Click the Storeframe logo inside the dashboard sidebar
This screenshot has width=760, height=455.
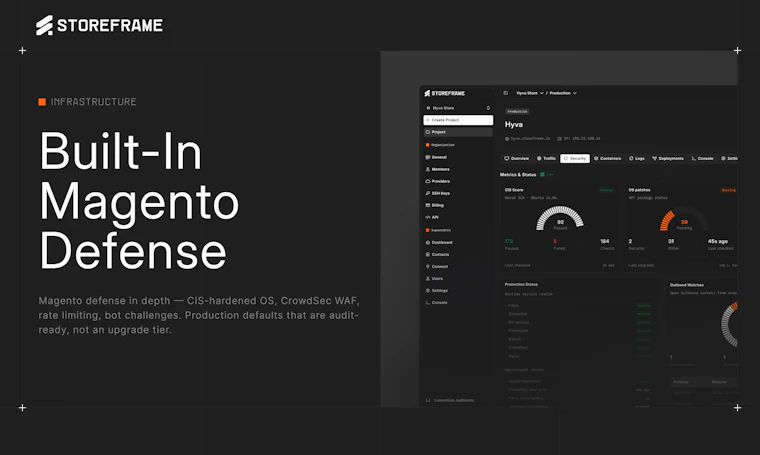click(444, 93)
